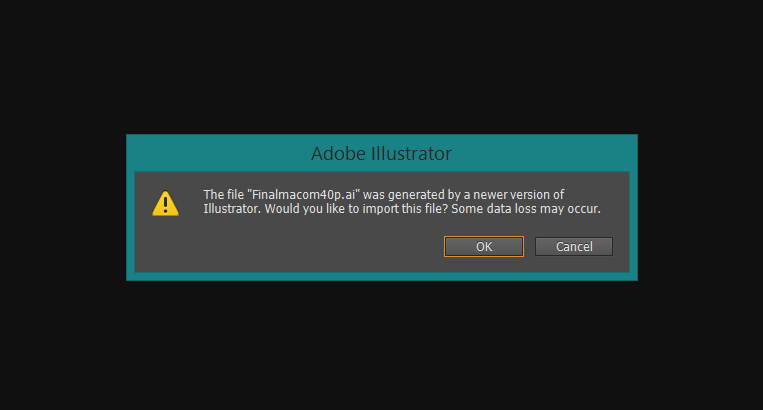Select the exclamation mark alert icon
Image resolution: width=763 pixels, height=410 pixels.
[x=165, y=205]
